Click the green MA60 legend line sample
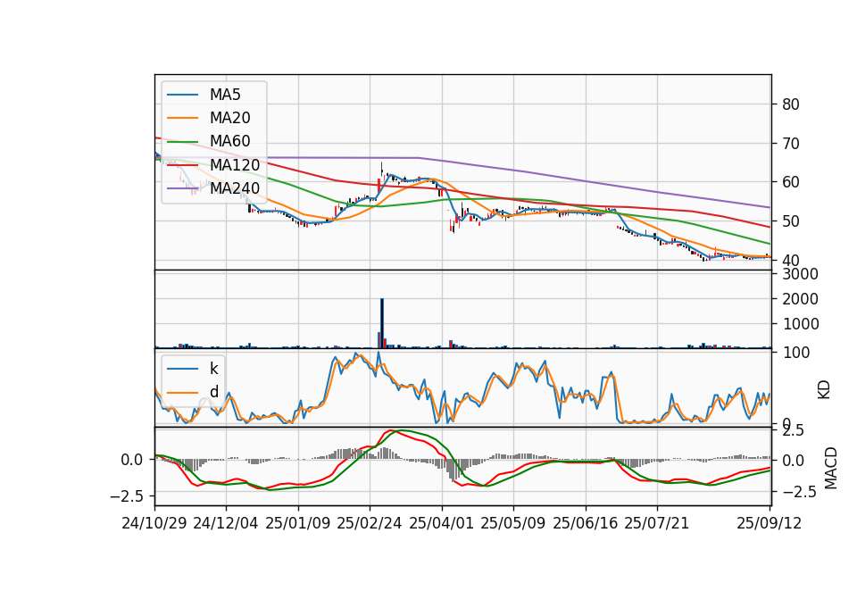Viewport: 857px width, 616px height. click(x=182, y=142)
